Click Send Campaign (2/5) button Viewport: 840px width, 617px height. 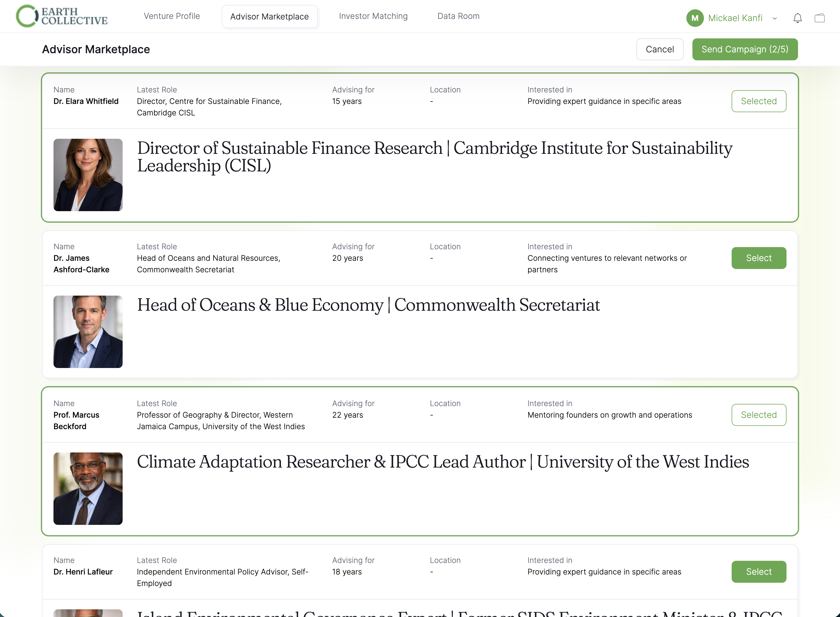(x=744, y=49)
